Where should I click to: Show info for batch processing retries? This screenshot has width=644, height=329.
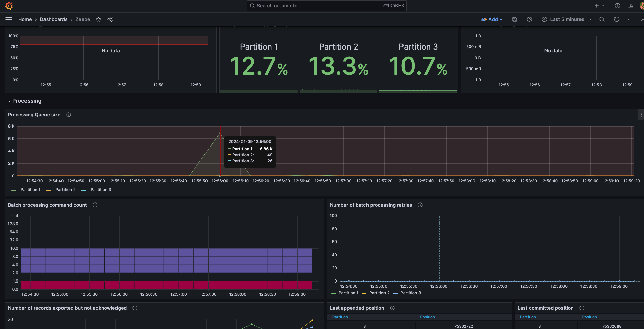pyautogui.click(x=420, y=205)
